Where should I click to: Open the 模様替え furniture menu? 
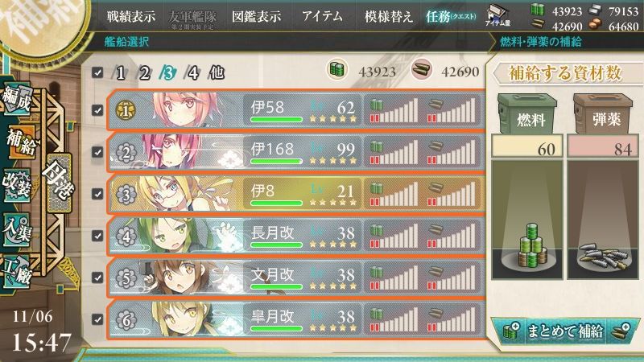388,16
